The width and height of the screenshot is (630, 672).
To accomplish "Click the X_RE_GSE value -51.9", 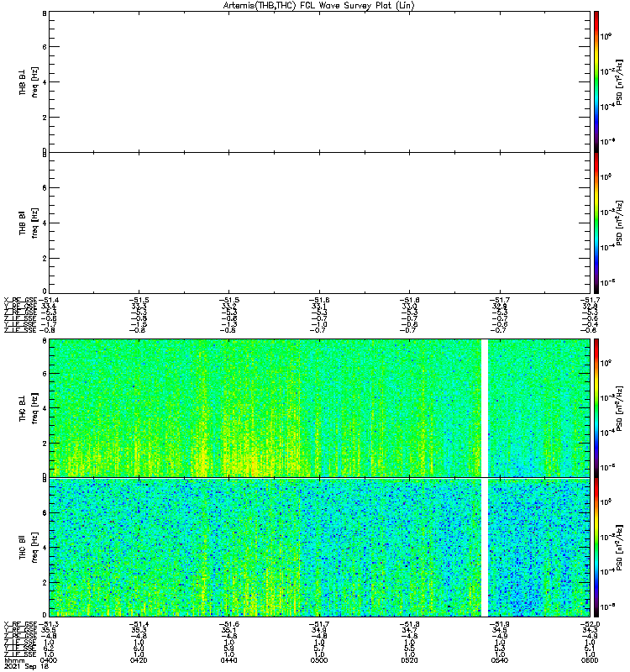I will pos(500,624).
